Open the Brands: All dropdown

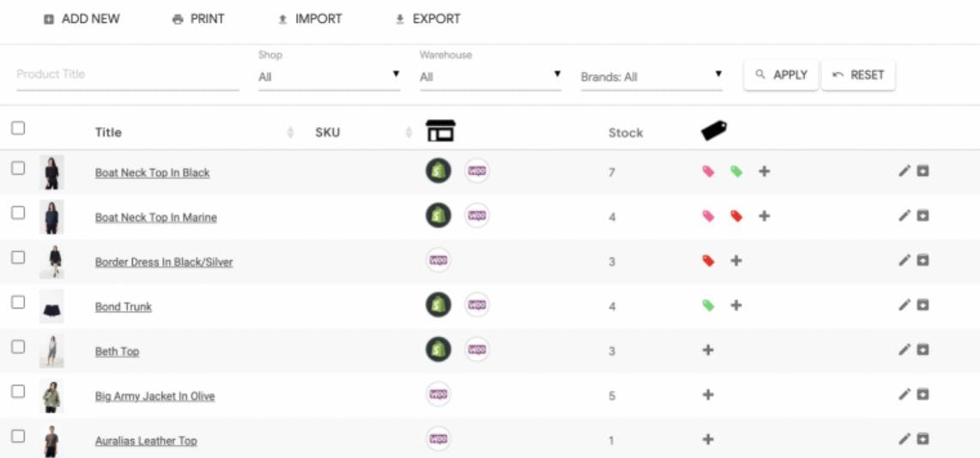tap(651, 76)
